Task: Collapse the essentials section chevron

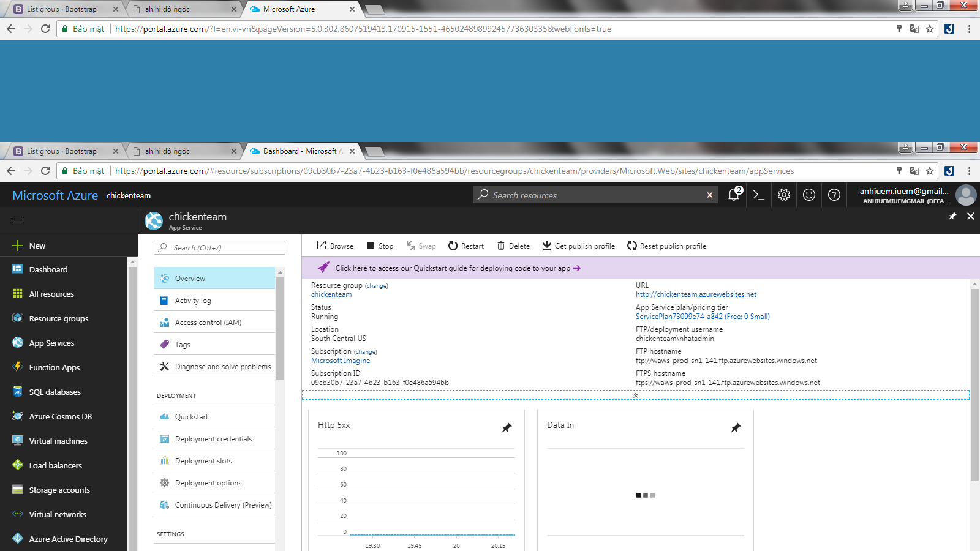Action: pos(636,395)
